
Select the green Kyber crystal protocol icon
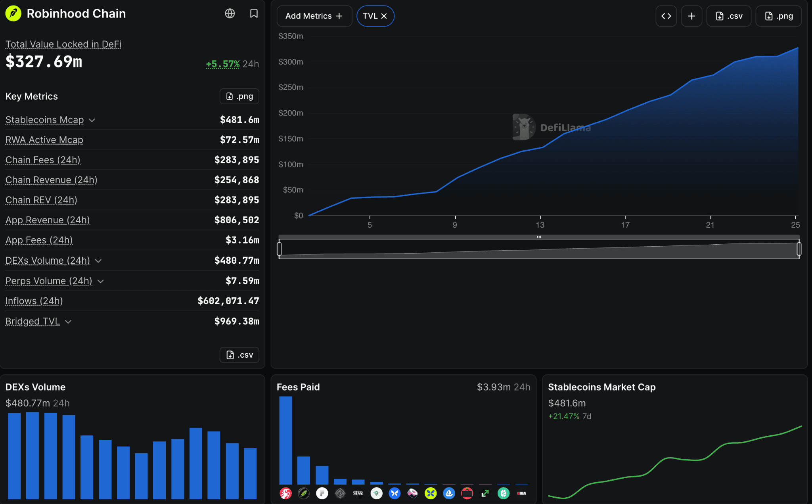(504, 493)
